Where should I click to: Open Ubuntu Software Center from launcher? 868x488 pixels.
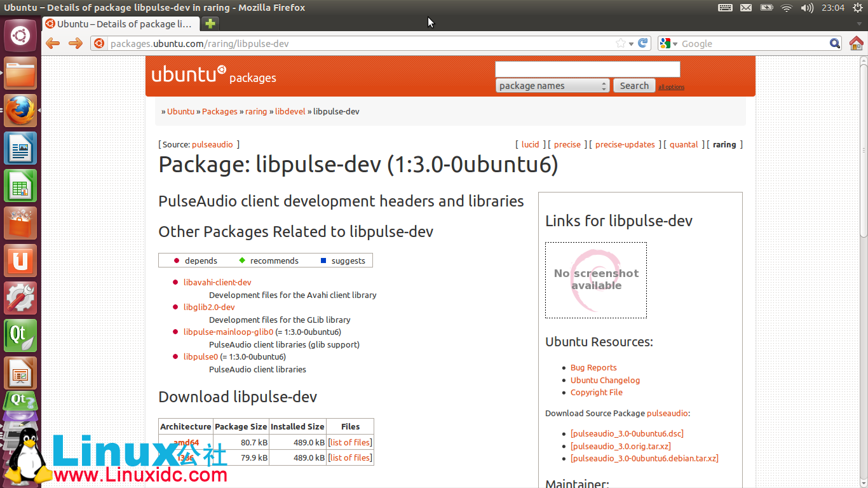pos(20,224)
